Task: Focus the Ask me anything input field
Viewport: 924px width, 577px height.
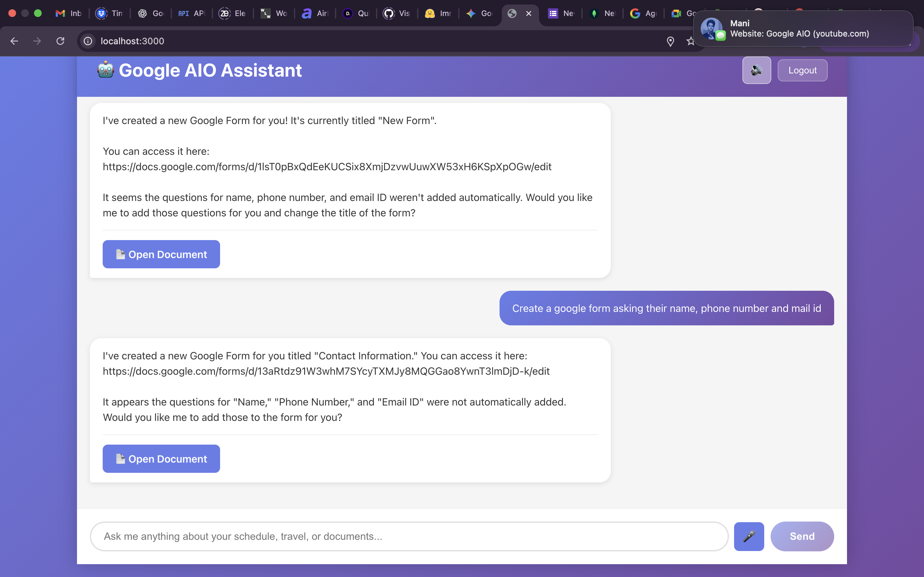Action: coord(408,536)
